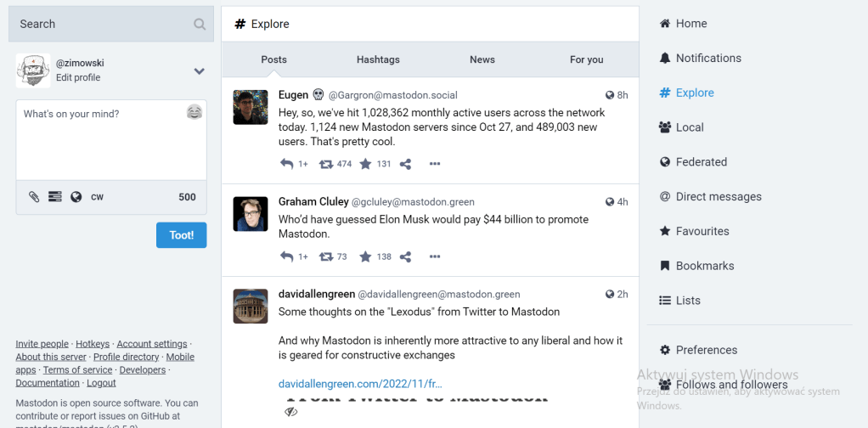Follow the Invite people link
This screenshot has width=868, height=428.
(x=42, y=344)
